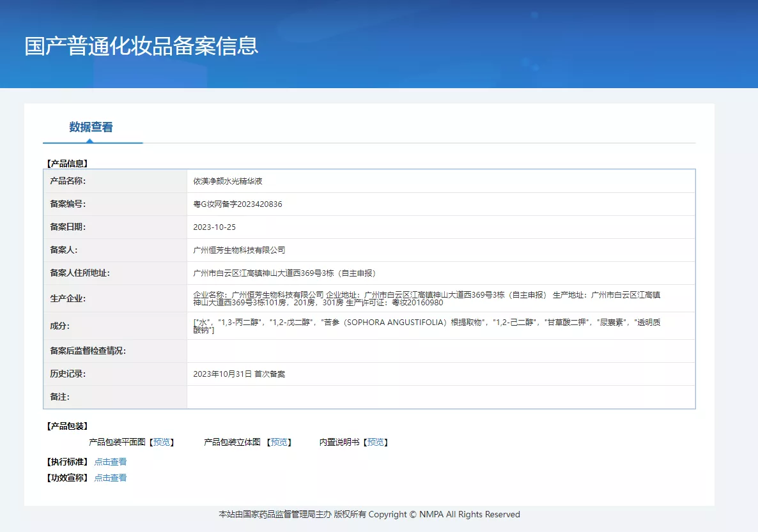Click the 成分 ingredients list text

426,326
